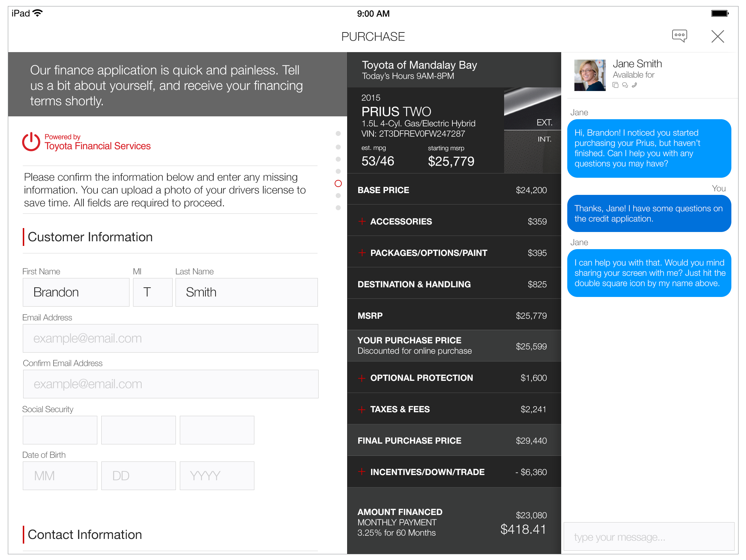Select the ACCESSORIES $359 amount
746x560 pixels.
(x=537, y=222)
